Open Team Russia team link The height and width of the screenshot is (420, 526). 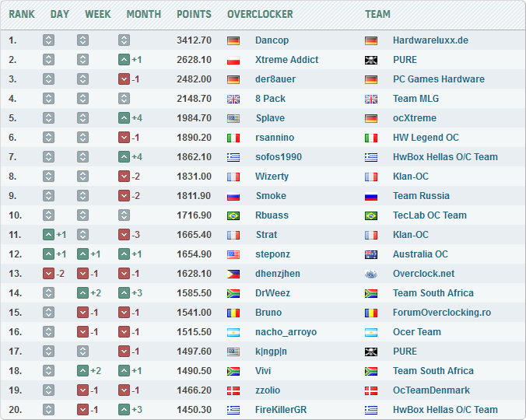pos(421,196)
